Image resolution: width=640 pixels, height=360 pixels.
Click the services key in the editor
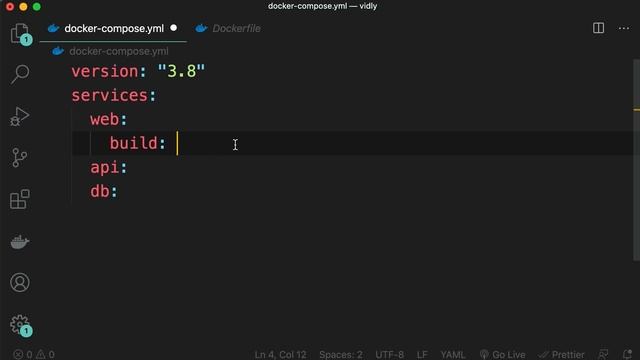coord(109,96)
